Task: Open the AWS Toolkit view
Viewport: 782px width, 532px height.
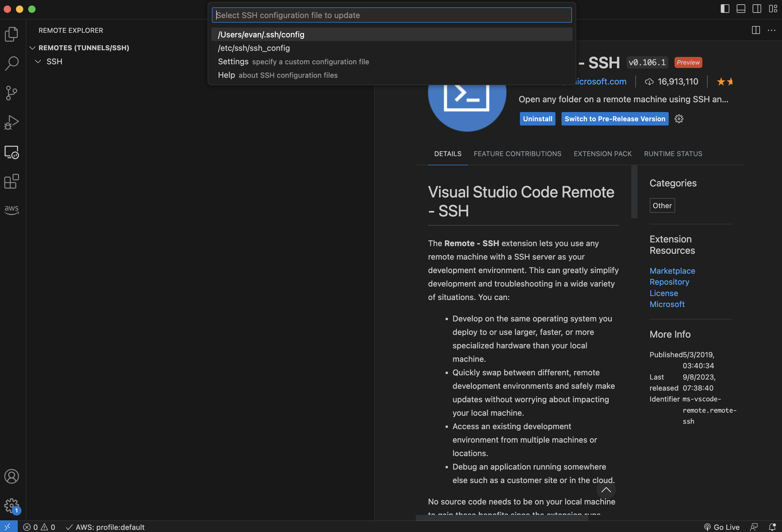Action: point(11,210)
